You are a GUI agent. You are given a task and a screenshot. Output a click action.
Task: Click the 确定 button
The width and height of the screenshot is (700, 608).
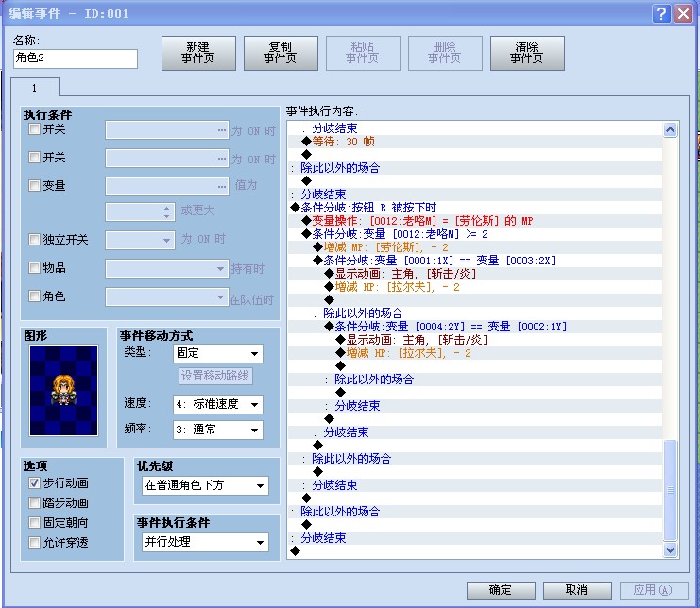501,590
